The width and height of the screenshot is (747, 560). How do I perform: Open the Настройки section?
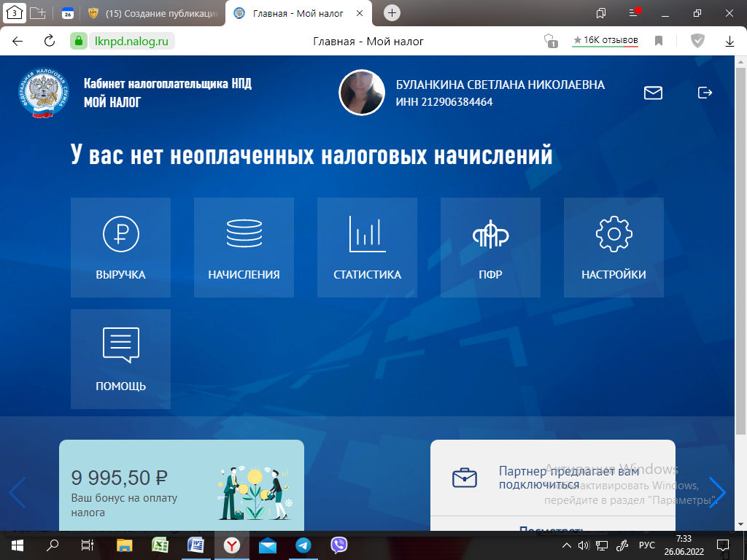(x=614, y=247)
